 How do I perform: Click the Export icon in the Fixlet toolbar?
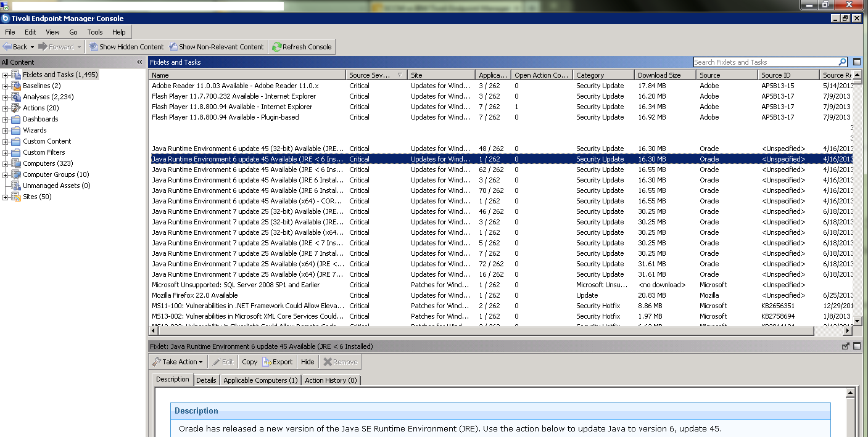pyautogui.click(x=267, y=362)
